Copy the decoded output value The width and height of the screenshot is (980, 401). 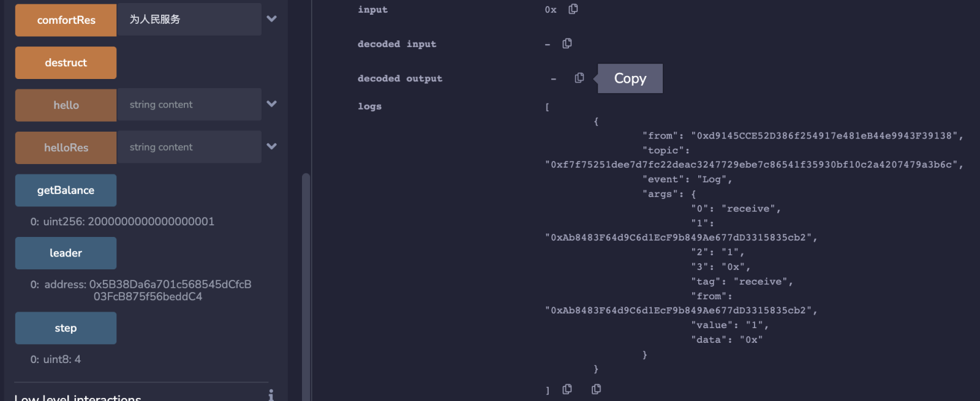tap(579, 78)
